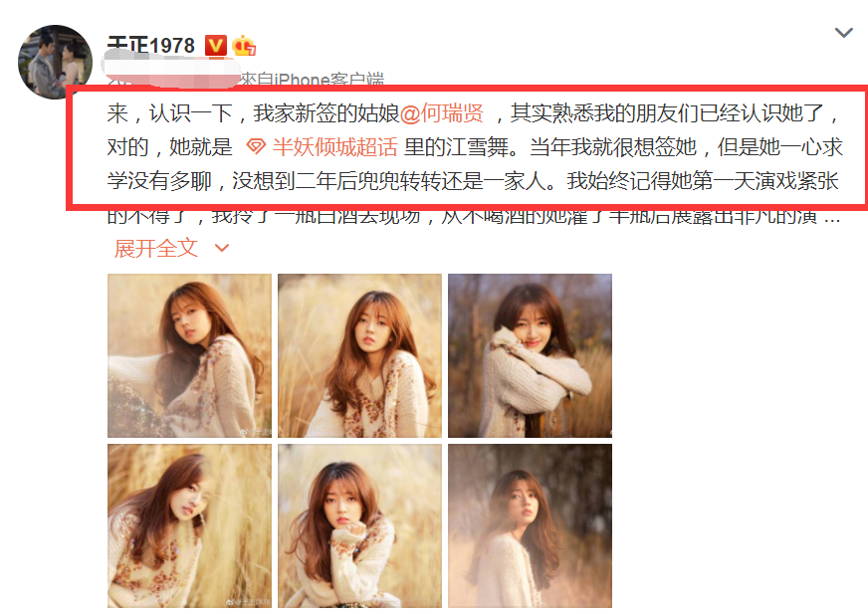Open the bottom-left photo thumbnail

[x=189, y=526]
